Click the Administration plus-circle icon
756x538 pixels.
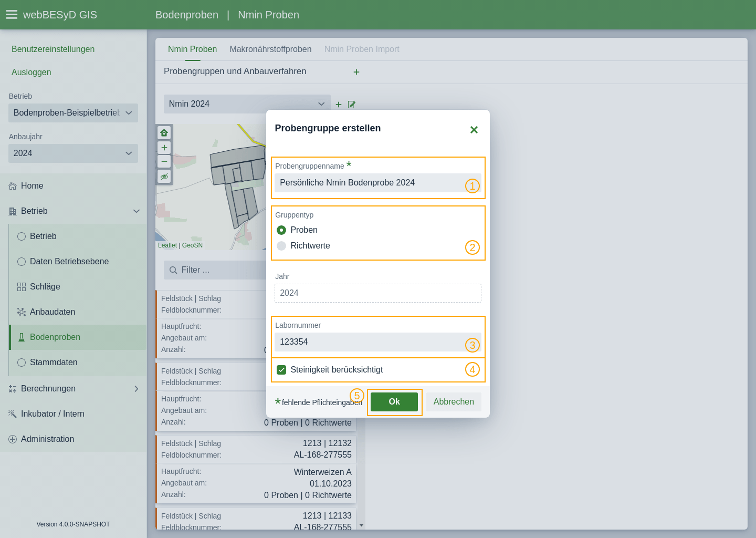(x=13, y=439)
